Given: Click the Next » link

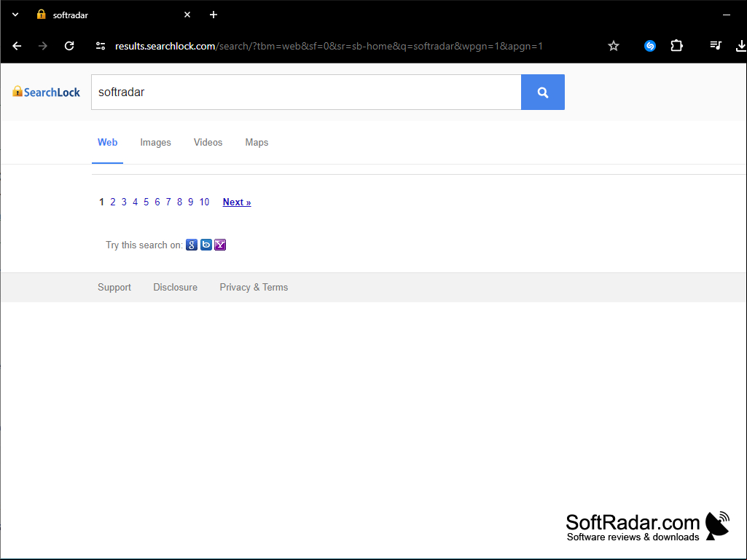Looking at the screenshot, I should (x=237, y=202).
